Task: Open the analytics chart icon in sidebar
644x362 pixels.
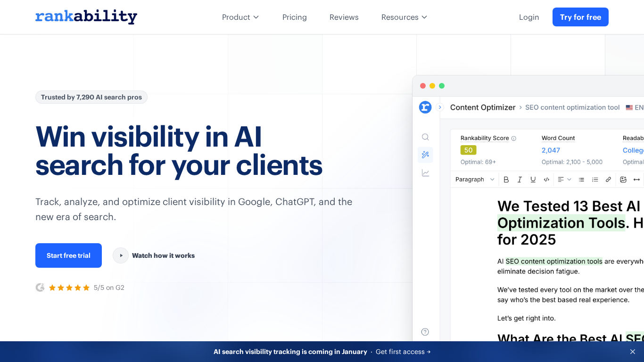Action: [425, 173]
